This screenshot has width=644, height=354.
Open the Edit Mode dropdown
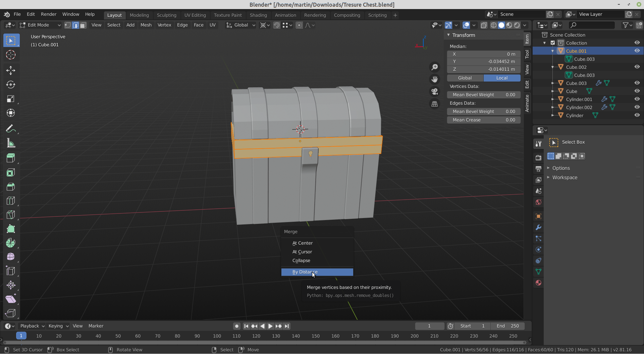tap(40, 25)
